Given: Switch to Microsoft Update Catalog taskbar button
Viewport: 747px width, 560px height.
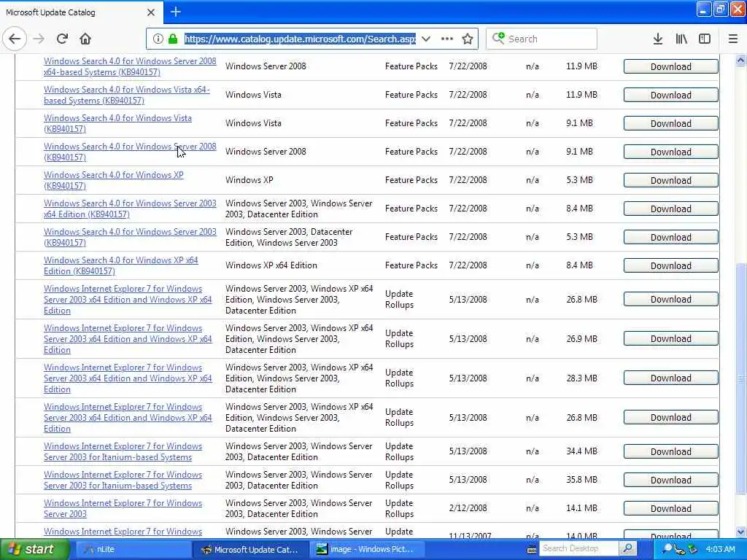Looking at the screenshot, I should [250, 550].
